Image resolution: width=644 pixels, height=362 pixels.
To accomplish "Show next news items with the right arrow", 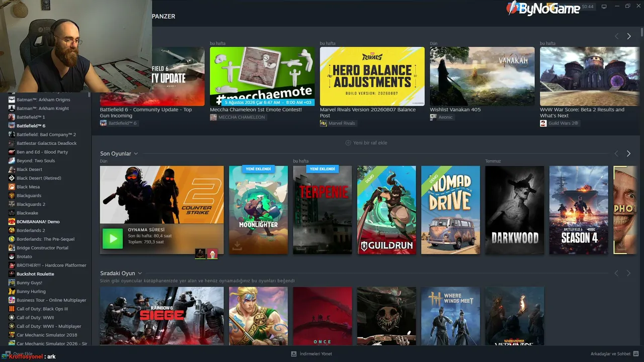I will (628, 36).
